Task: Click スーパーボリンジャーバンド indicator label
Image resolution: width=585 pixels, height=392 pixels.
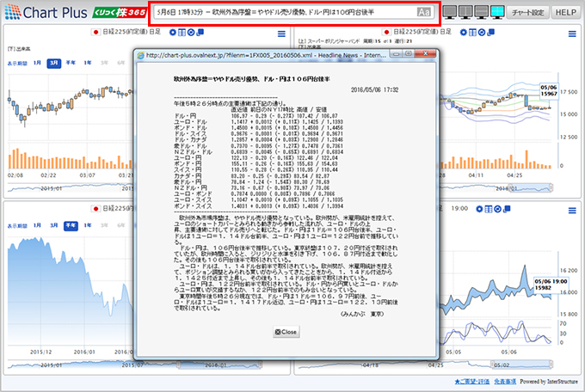Action: click(x=334, y=41)
